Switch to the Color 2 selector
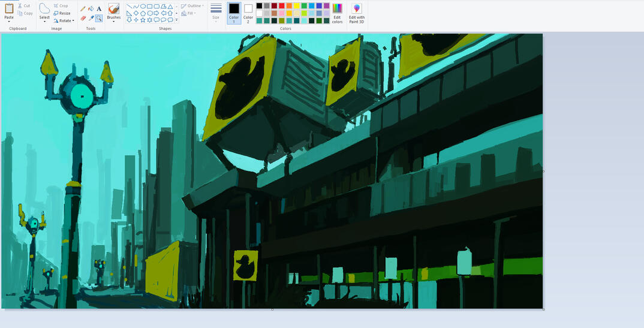 [248, 12]
